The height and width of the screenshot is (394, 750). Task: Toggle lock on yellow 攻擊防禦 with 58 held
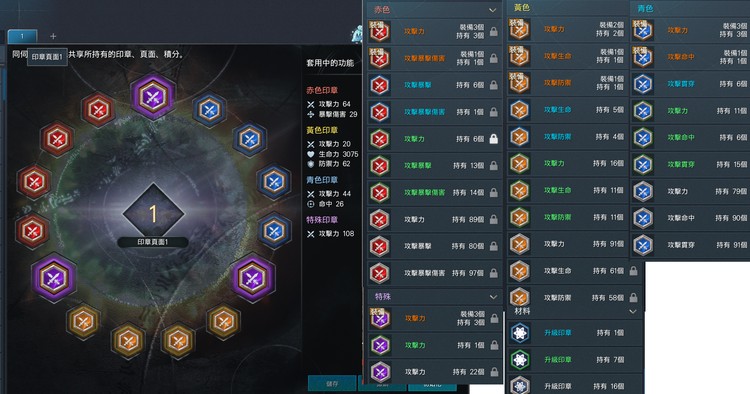click(633, 297)
